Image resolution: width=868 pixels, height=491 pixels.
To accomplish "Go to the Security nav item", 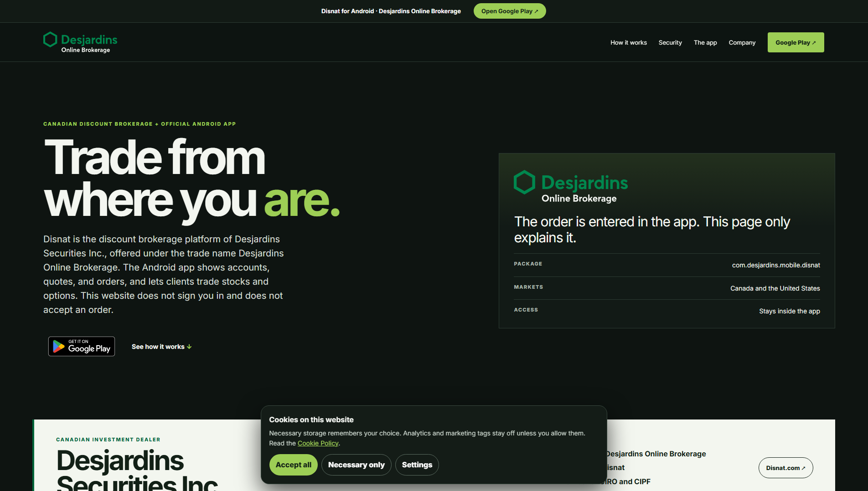I will [670, 42].
